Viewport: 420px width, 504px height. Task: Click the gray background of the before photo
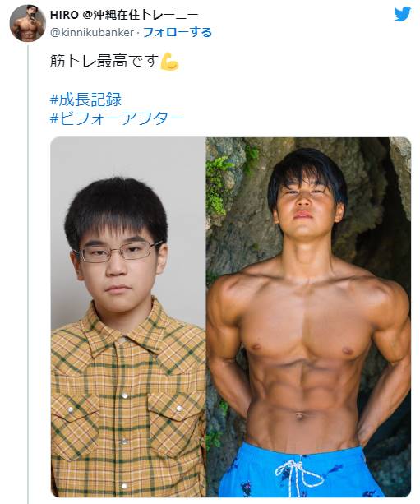(x=128, y=160)
